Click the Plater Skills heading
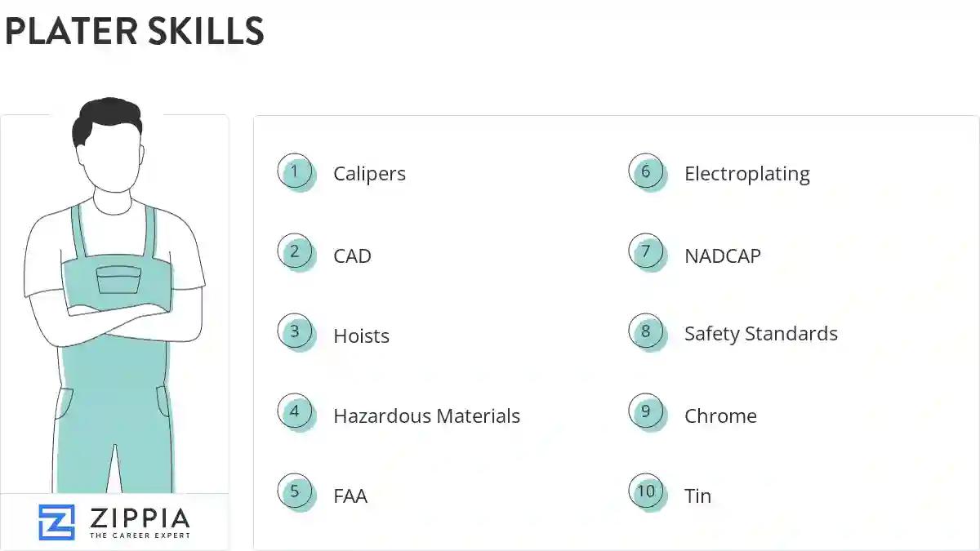The width and height of the screenshot is (980, 551). pos(135,31)
